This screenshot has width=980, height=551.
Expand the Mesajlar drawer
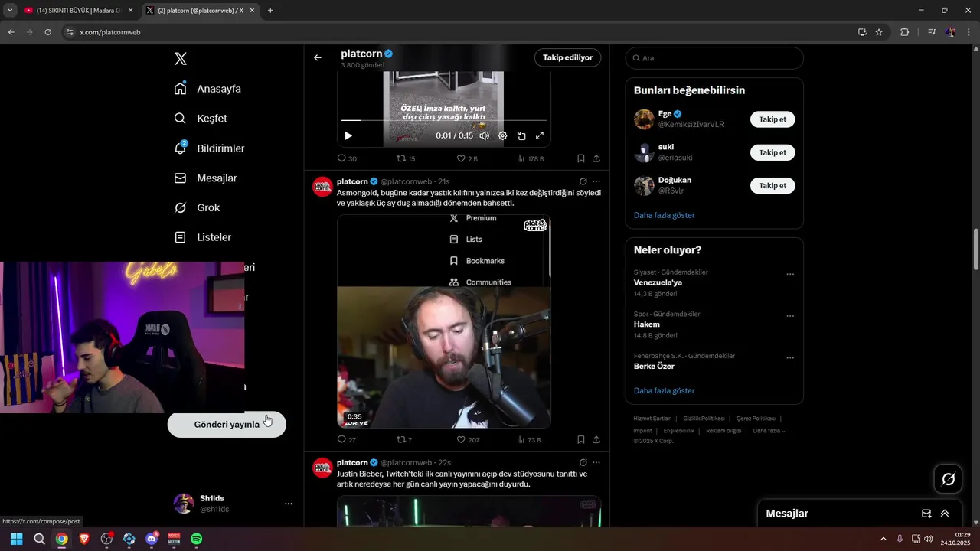click(945, 514)
